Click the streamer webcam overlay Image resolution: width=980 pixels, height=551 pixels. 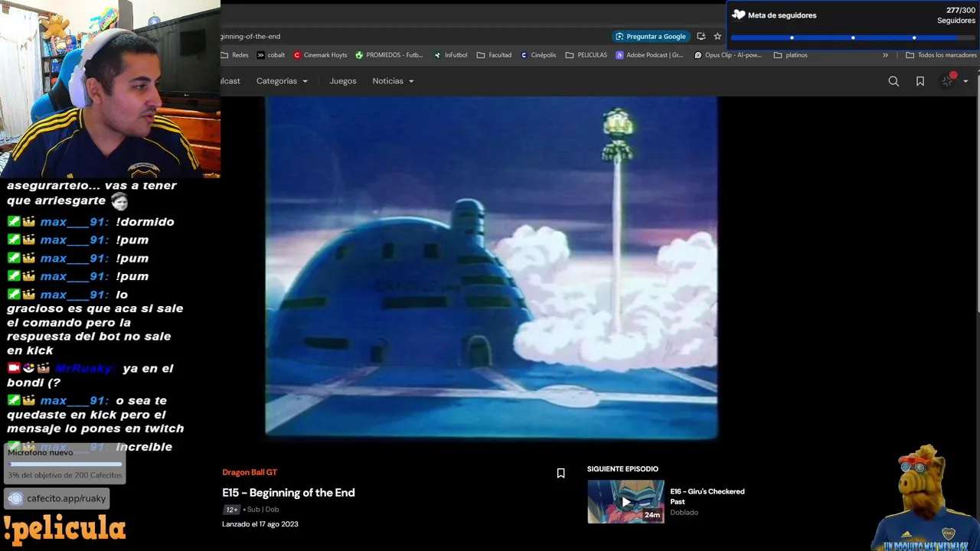110,89
